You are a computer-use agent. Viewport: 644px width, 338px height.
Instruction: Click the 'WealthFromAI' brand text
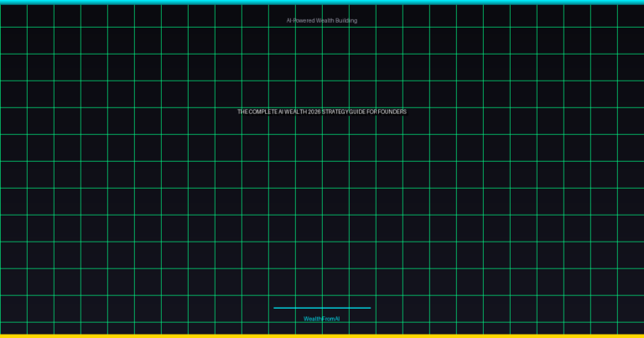click(322, 319)
